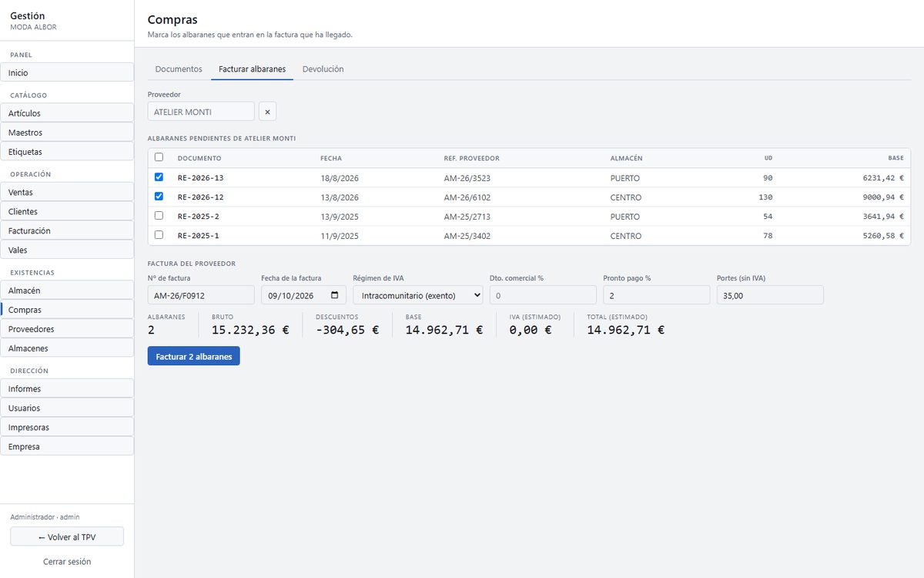Open the calendar picker for invoice date
The height and width of the screenshot is (578, 924).
[x=334, y=295]
